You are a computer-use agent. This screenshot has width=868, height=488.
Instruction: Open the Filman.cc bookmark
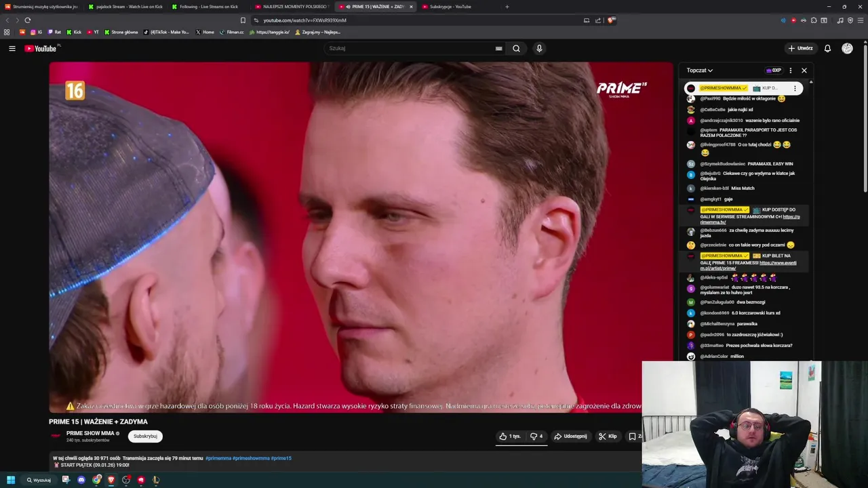(x=231, y=32)
